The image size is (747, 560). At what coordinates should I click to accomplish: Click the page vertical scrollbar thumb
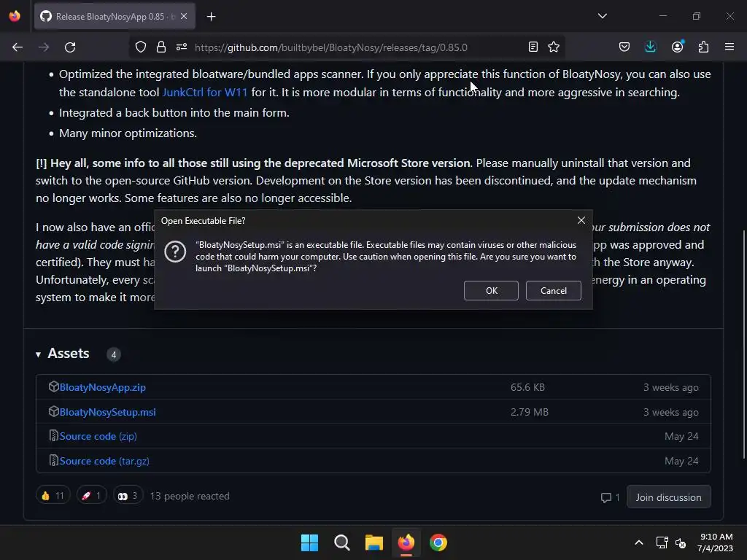tap(743, 345)
